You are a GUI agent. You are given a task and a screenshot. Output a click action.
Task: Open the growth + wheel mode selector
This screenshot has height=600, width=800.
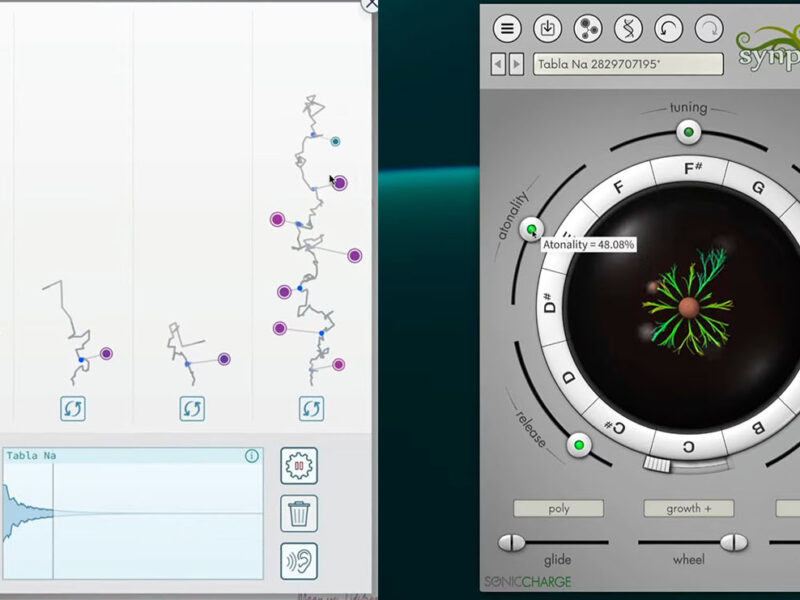pyautogui.click(x=688, y=508)
